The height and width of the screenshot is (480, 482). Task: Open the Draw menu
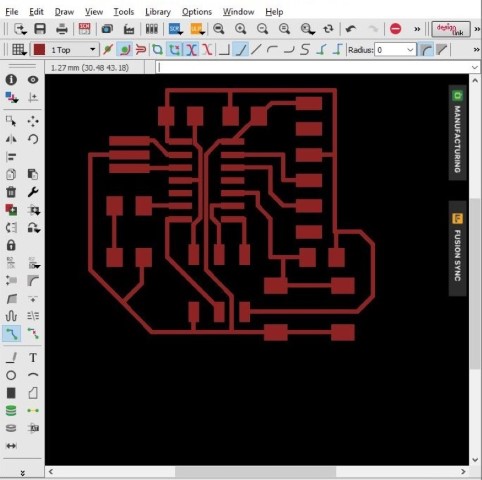tap(64, 12)
